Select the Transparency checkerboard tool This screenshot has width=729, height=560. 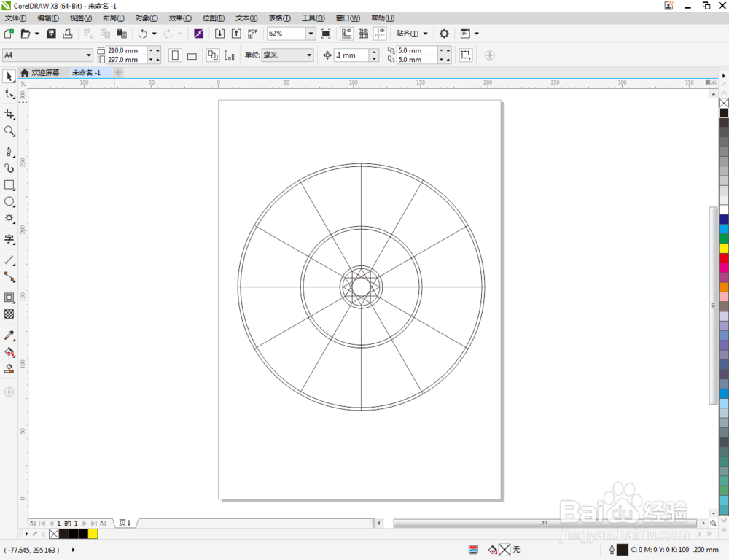tap(9, 314)
